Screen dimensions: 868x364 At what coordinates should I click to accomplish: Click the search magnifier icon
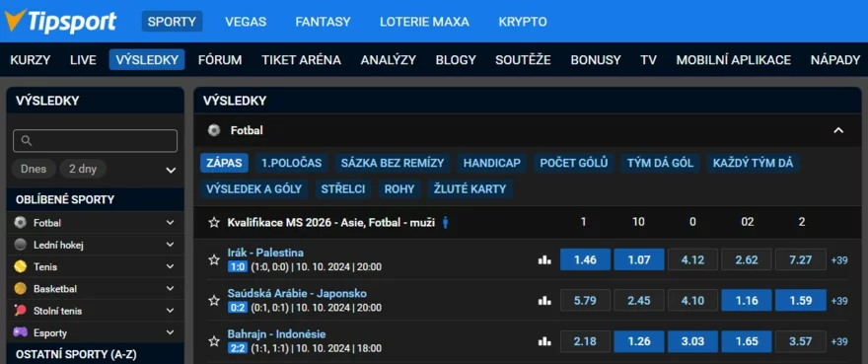pyautogui.click(x=26, y=141)
